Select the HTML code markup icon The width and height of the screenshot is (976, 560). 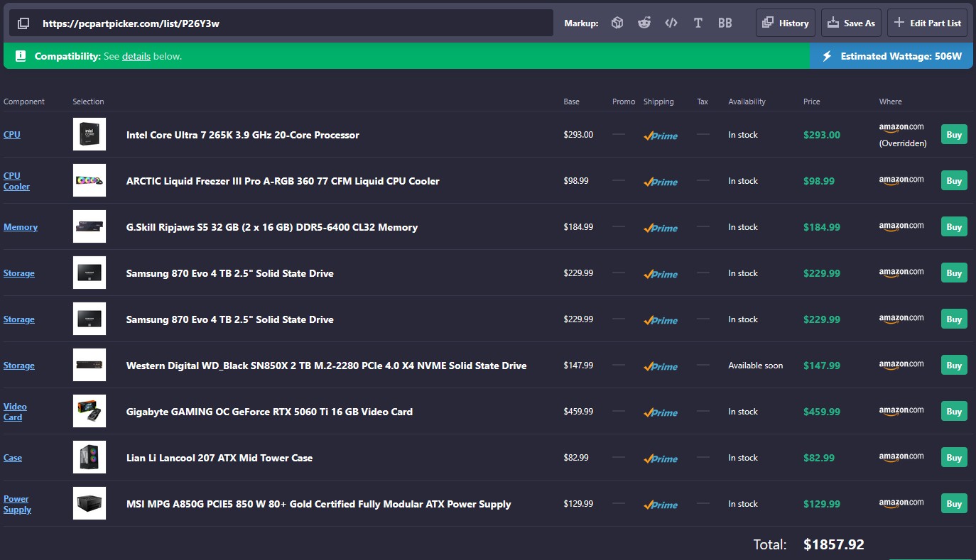[x=671, y=23]
